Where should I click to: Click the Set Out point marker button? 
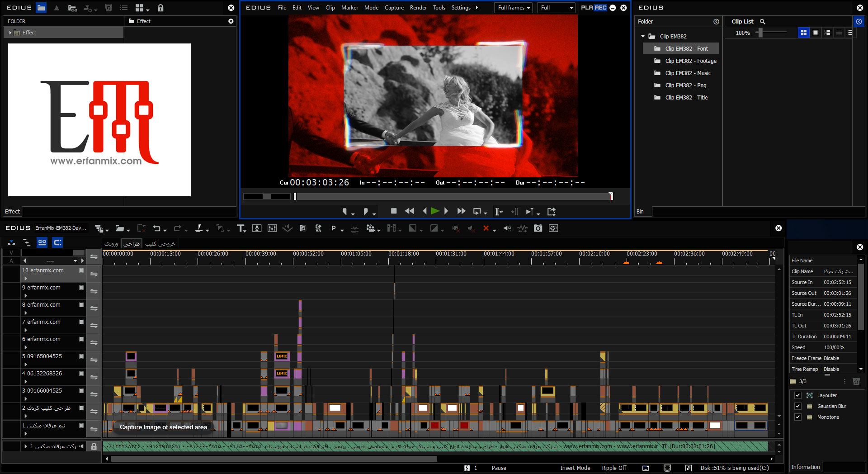[x=366, y=211]
